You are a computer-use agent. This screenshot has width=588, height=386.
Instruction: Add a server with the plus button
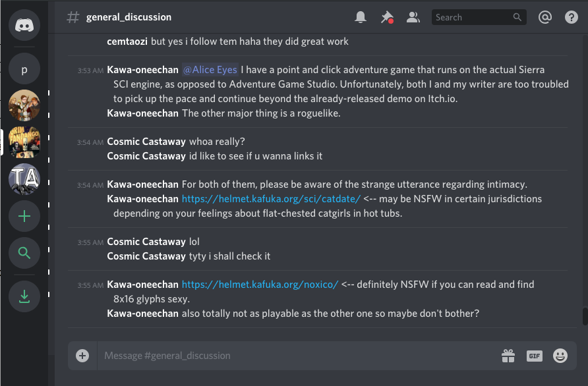pos(24,216)
